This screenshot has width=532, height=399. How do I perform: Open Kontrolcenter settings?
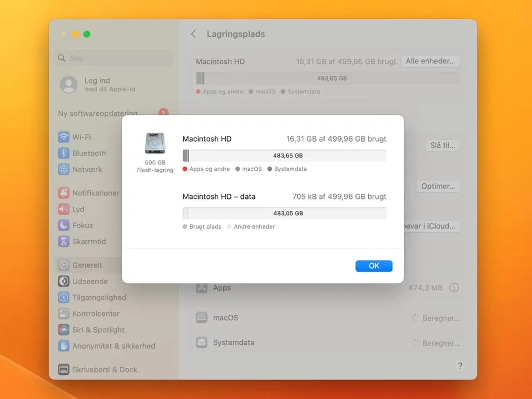pyautogui.click(x=96, y=313)
